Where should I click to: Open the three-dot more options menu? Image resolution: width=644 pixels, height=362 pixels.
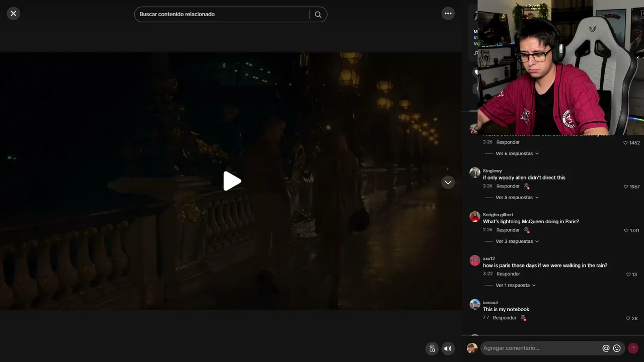(x=448, y=14)
